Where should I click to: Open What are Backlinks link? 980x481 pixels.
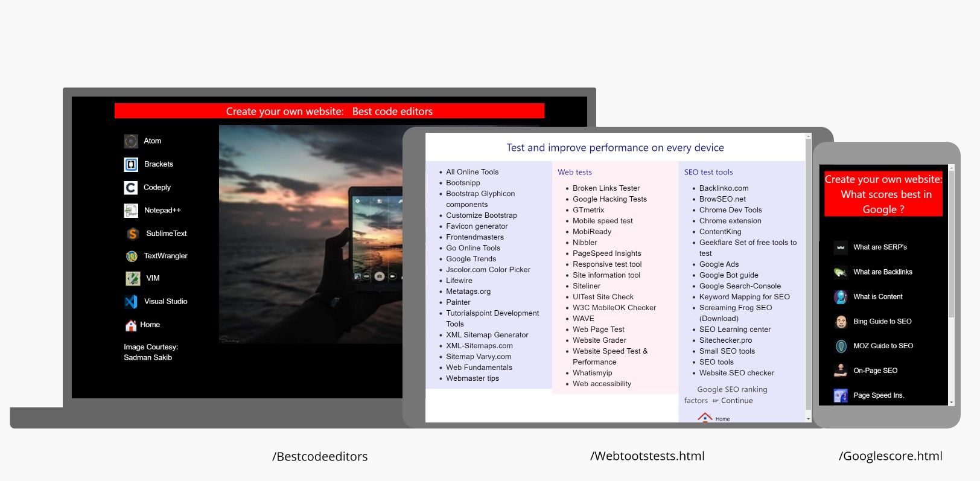tap(883, 272)
